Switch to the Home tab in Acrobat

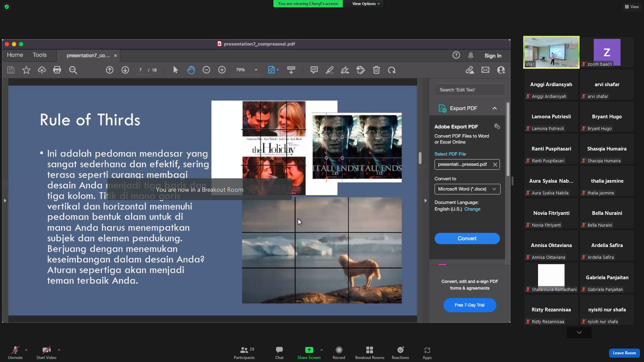(x=15, y=55)
